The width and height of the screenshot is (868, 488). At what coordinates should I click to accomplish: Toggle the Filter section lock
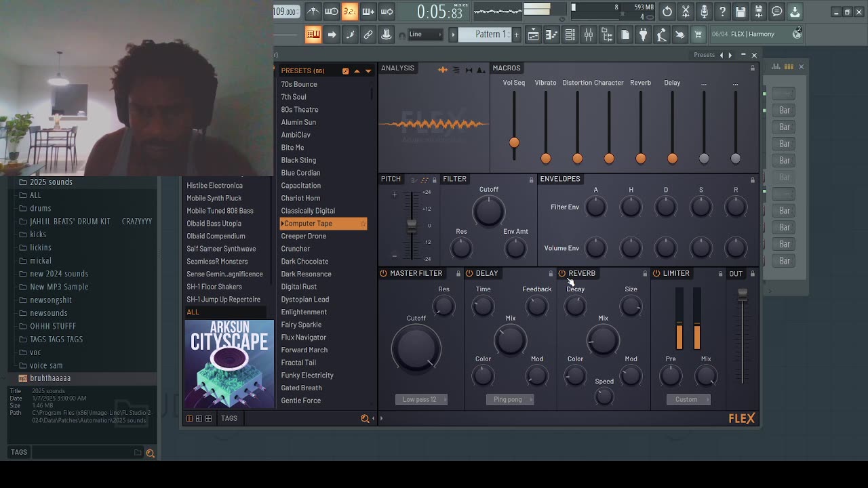pyautogui.click(x=532, y=180)
